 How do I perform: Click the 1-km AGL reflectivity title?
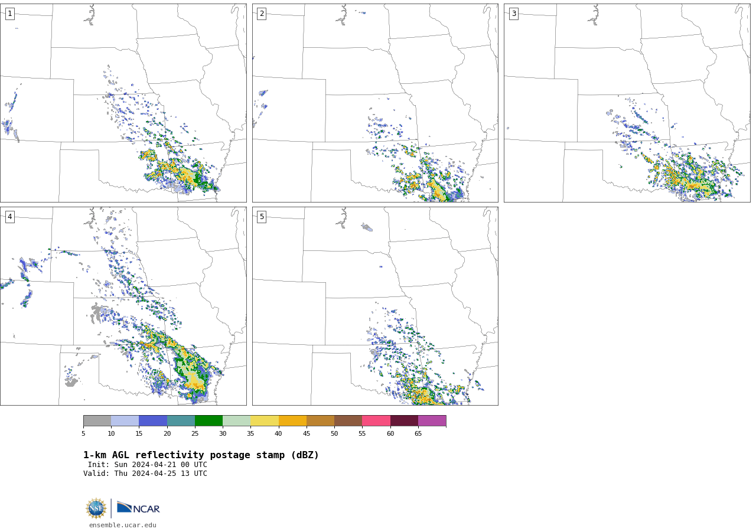(201, 455)
